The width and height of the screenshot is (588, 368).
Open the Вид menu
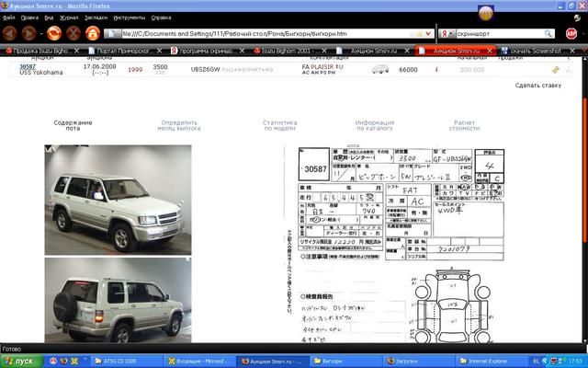click(49, 17)
